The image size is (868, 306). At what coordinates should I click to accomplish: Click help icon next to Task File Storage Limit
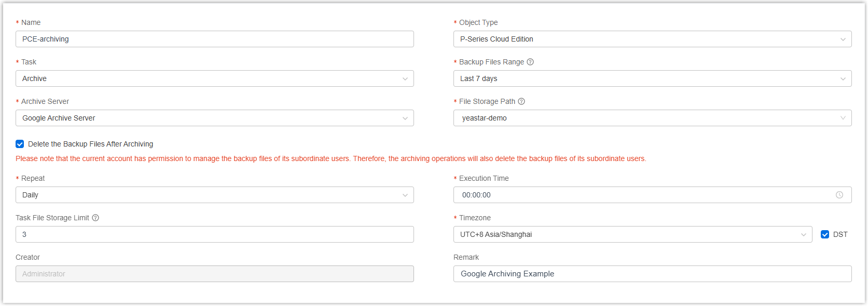(x=95, y=218)
